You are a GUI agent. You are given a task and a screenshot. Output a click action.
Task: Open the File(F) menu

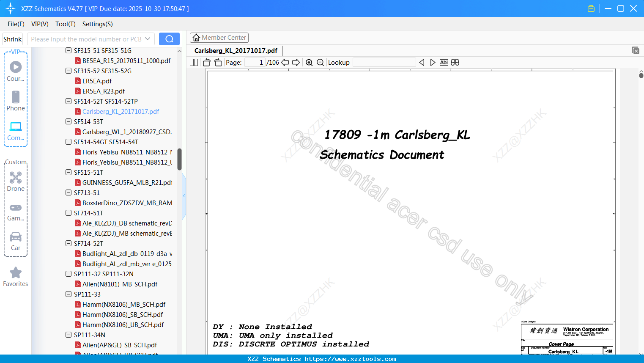tap(16, 24)
